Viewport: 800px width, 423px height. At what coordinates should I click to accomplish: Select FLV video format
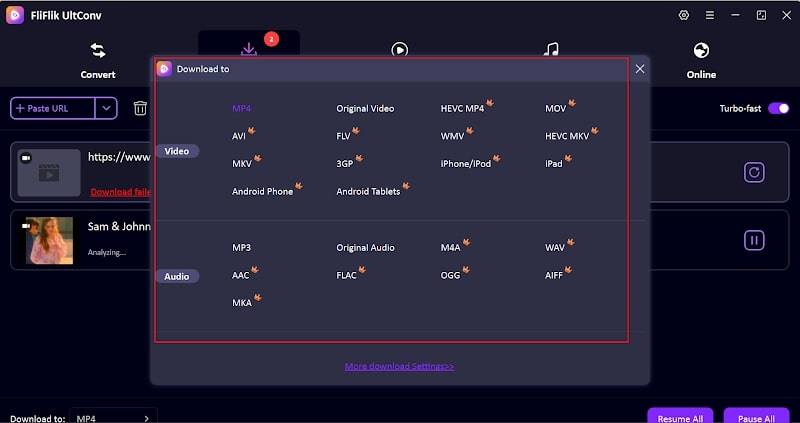343,136
